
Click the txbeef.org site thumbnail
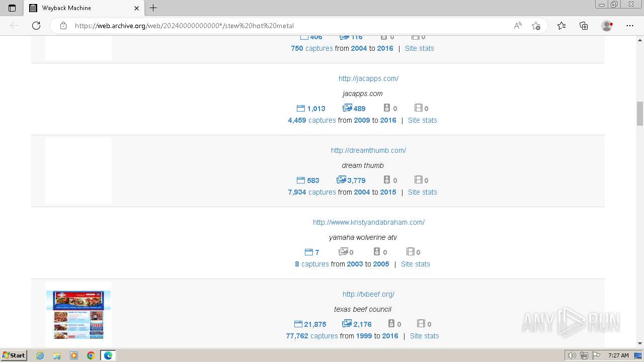pos(78,314)
